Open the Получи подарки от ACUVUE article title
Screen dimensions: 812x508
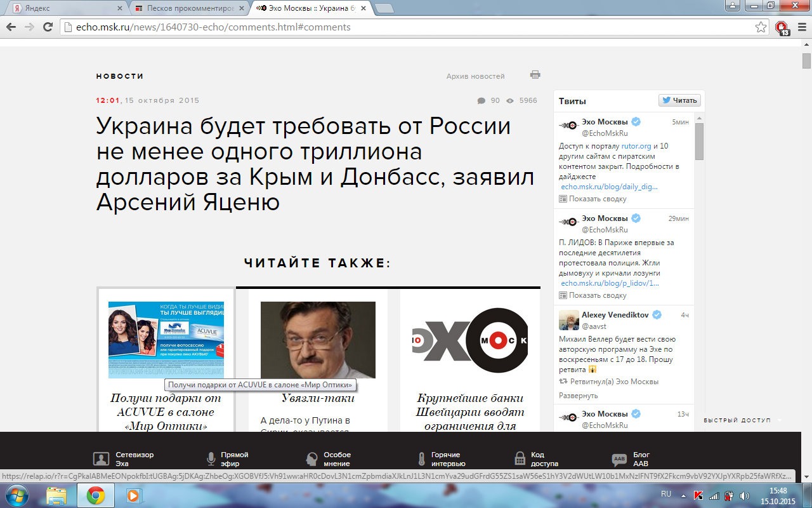166,412
